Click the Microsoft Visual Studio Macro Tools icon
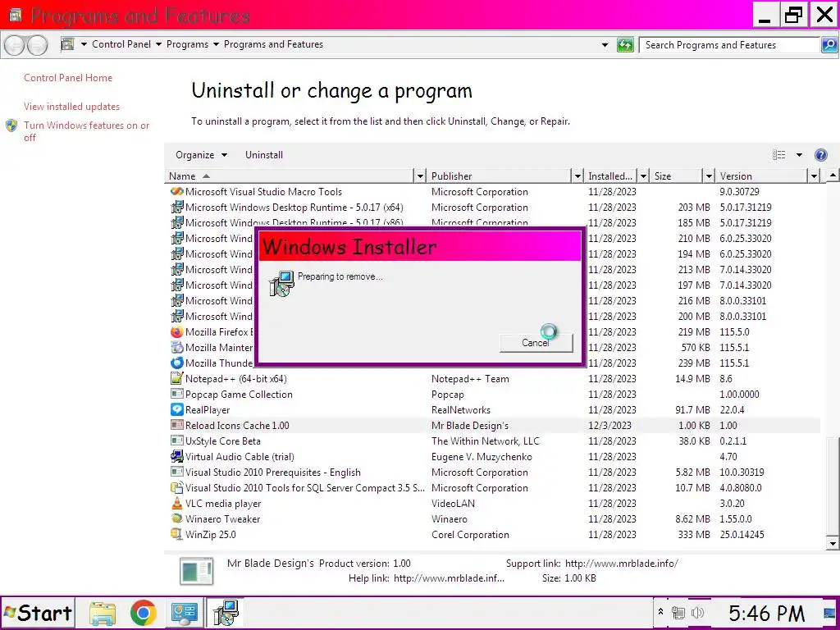This screenshot has height=630, width=840. coord(177,191)
